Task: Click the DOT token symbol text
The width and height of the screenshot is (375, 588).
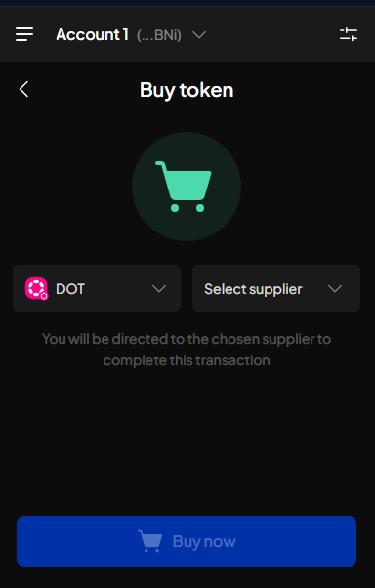Action: point(70,289)
